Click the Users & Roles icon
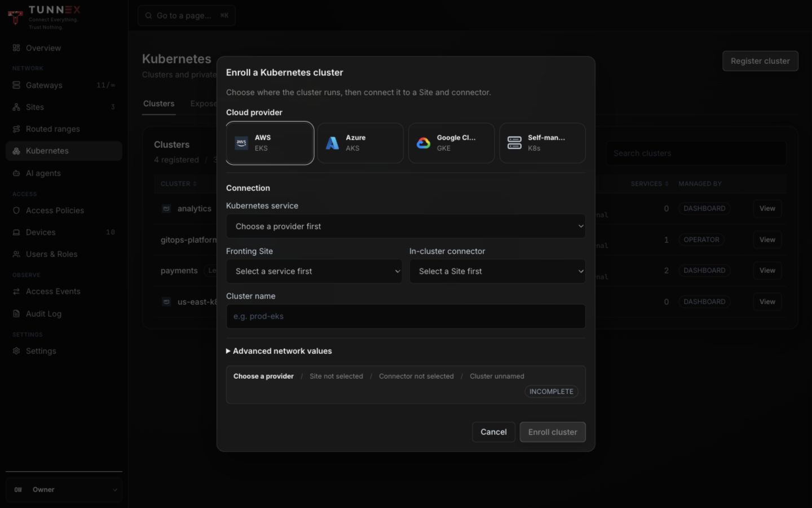The image size is (812, 508). (16, 255)
